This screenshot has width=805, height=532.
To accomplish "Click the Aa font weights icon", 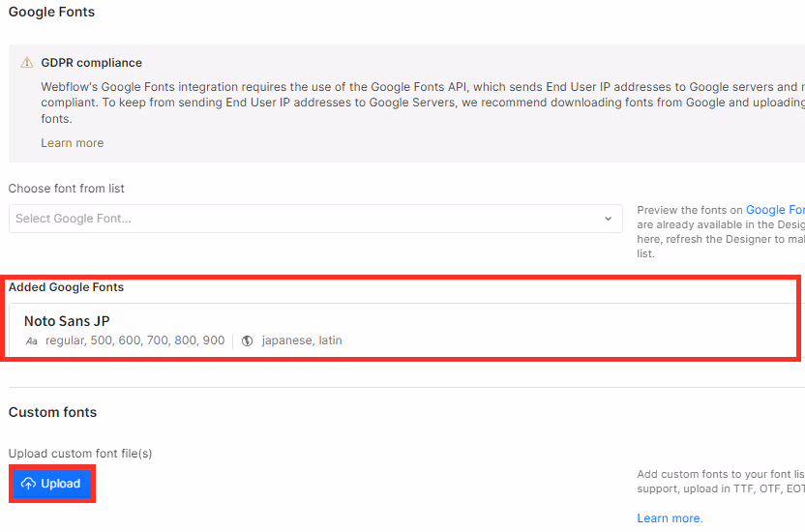I will (32, 341).
